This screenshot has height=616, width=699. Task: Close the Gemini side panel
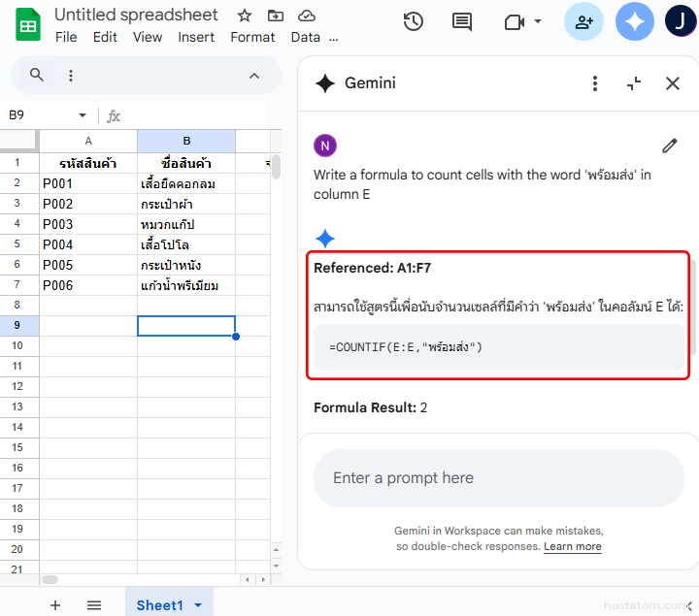pyautogui.click(x=673, y=83)
